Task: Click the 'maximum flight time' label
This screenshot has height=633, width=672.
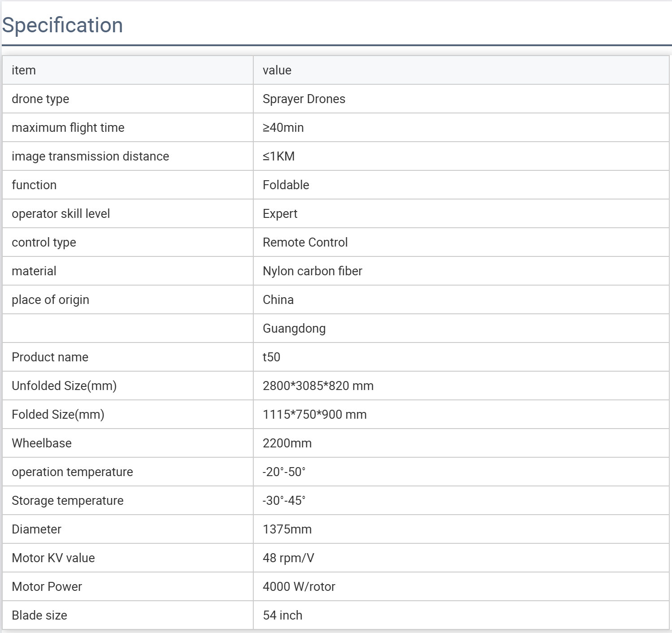Action: (x=68, y=128)
